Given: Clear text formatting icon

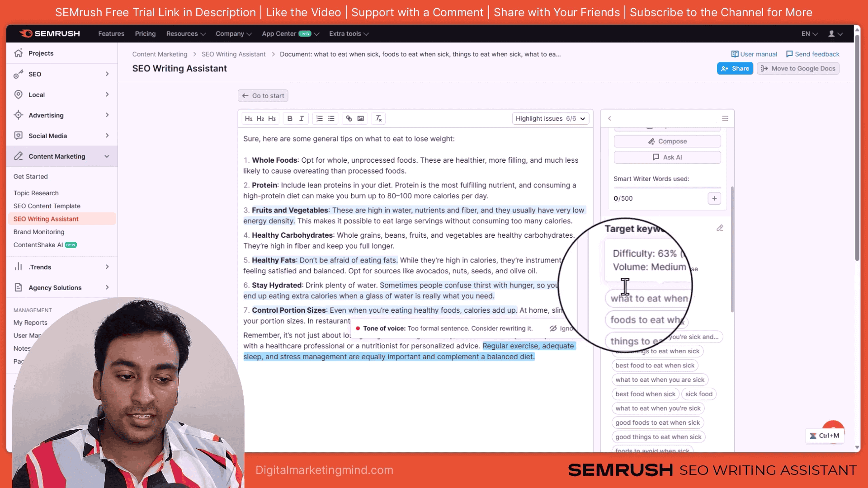Looking at the screenshot, I should (x=379, y=118).
